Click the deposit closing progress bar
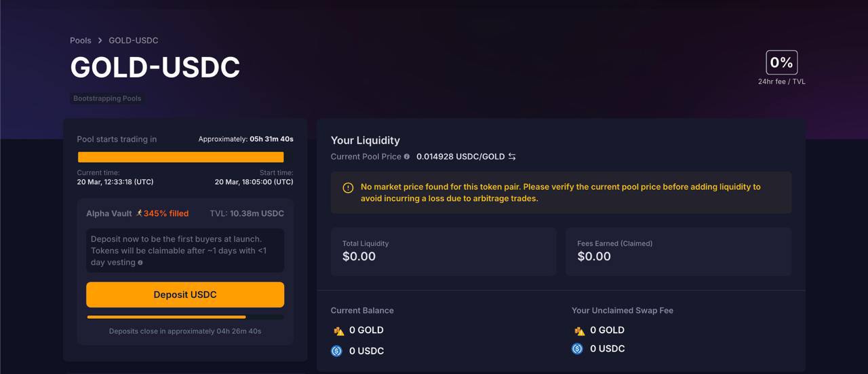The width and height of the screenshot is (868, 374). pos(185,317)
